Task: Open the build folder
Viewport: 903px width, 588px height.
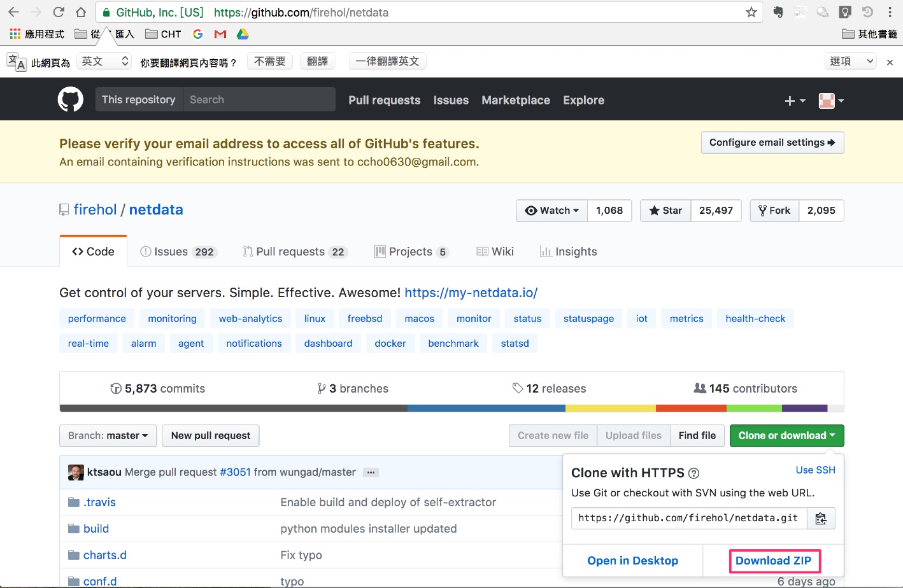Action: coord(96,528)
